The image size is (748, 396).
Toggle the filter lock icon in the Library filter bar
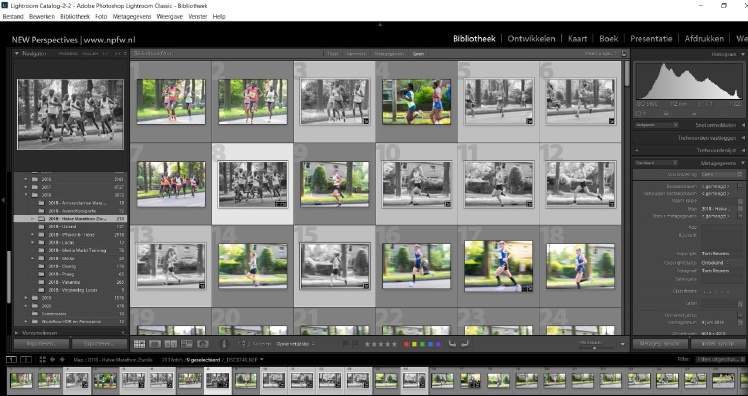624,53
